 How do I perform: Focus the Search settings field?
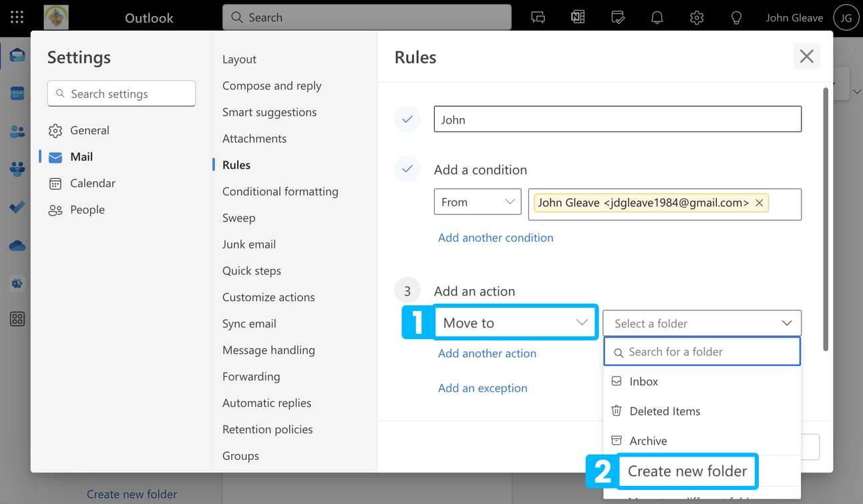122,94
